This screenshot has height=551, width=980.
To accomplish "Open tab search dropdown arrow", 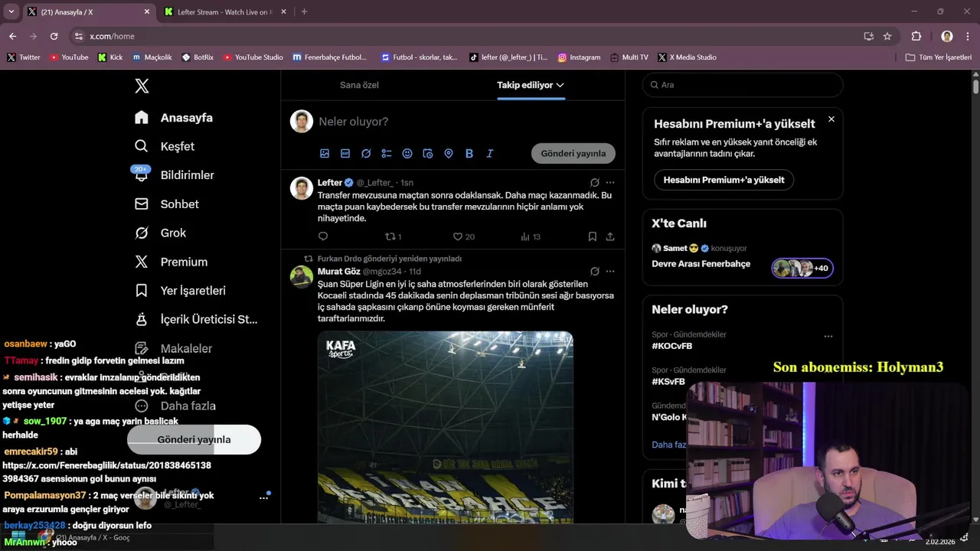I will pyautogui.click(x=11, y=11).
